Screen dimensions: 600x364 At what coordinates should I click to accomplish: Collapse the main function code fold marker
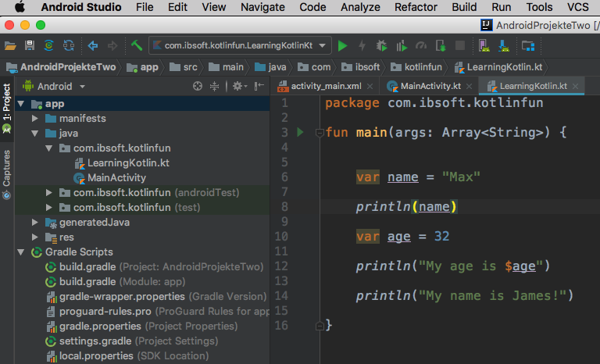(318, 133)
